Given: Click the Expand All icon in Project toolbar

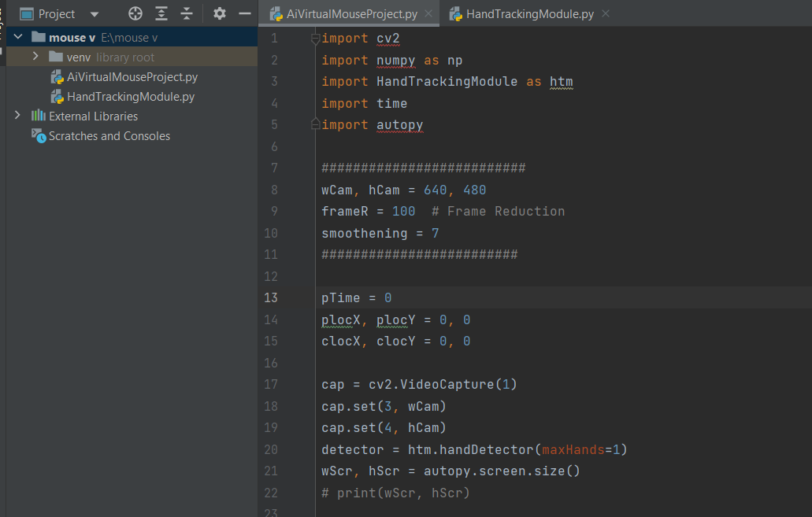Looking at the screenshot, I should click(x=161, y=13).
